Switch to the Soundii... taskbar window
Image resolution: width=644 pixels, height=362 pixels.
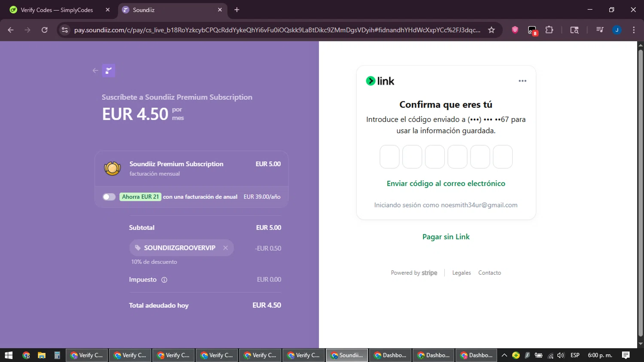(x=347, y=355)
